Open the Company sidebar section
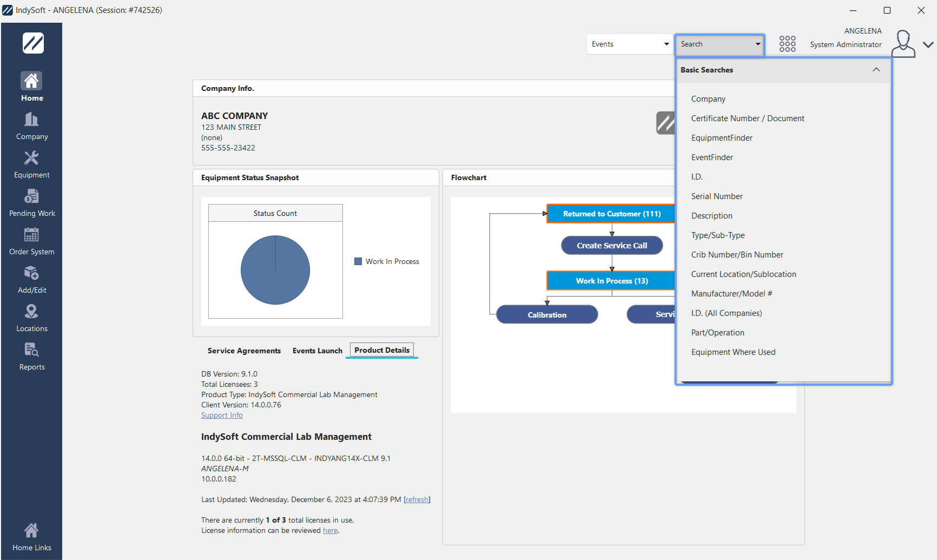This screenshot has height=560, width=937. pyautogui.click(x=32, y=126)
